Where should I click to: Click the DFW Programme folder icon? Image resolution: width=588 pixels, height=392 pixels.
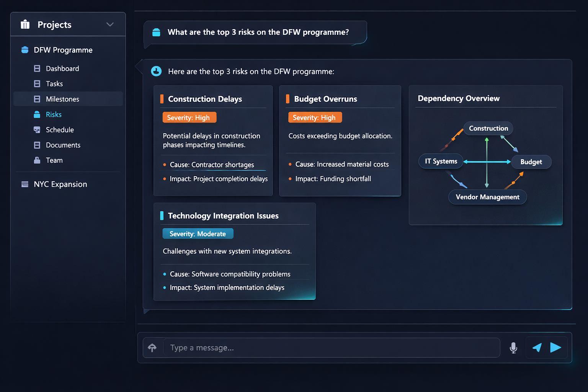click(25, 50)
